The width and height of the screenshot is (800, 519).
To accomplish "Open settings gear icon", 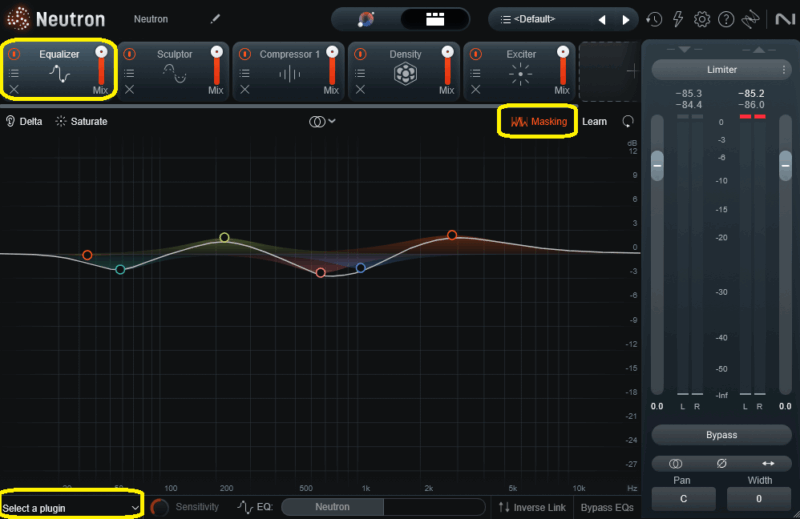I will pyautogui.click(x=702, y=19).
